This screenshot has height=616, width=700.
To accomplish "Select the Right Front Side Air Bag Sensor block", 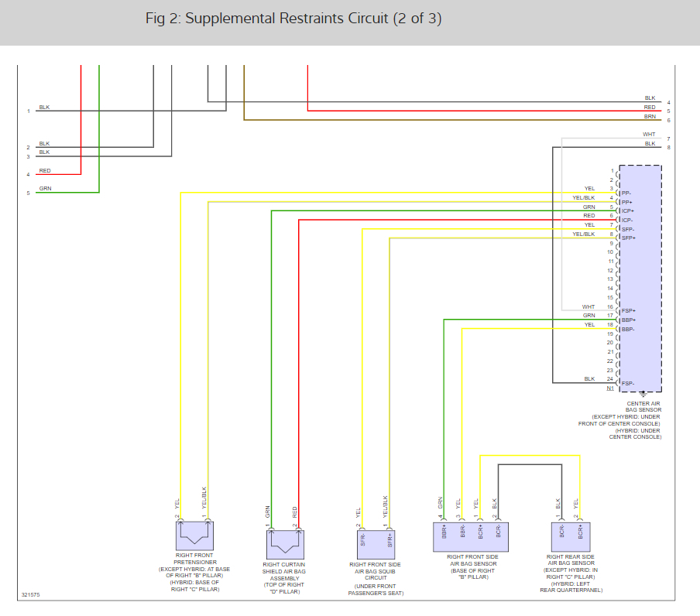I will click(471, 537).
